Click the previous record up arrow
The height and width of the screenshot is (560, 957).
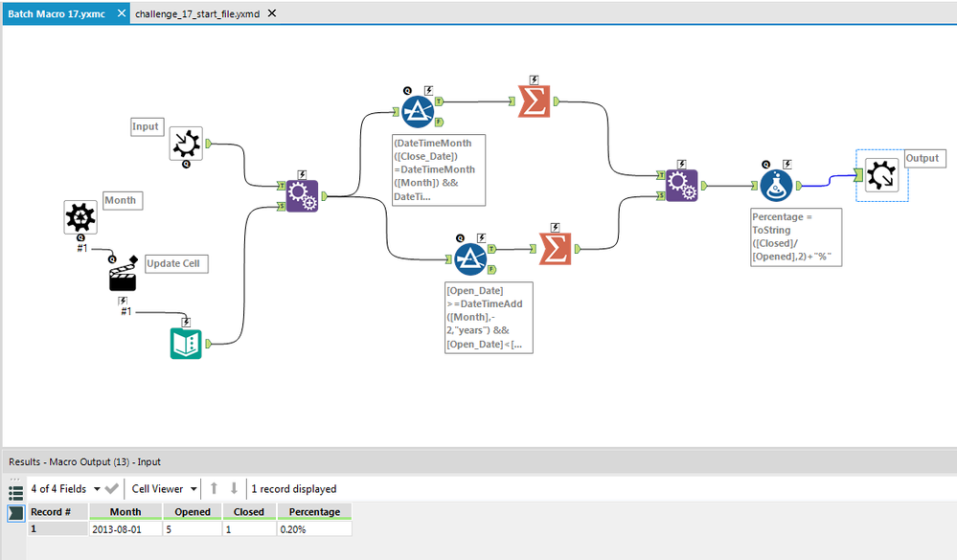point(214,488)
